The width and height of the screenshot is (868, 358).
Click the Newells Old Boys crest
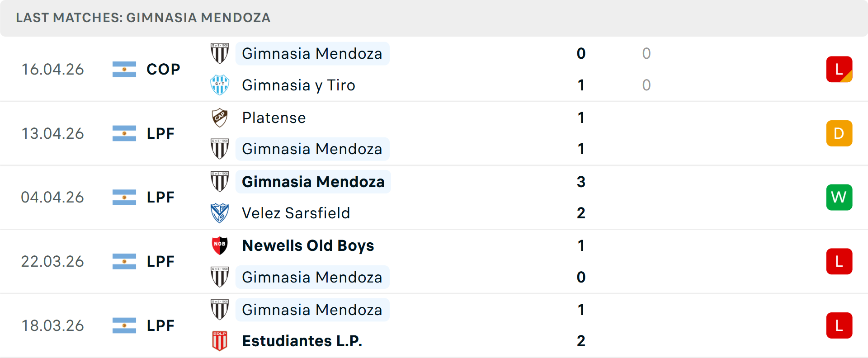[x=220, y=245]
